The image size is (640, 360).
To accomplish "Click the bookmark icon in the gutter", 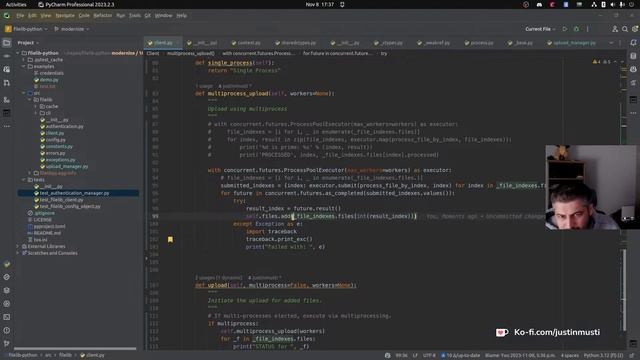I will coord(170,240).
